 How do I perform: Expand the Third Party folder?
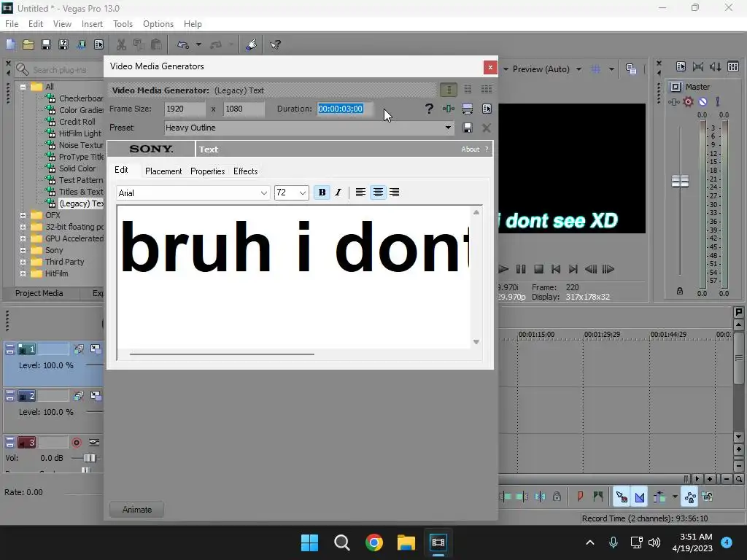click(x=23, y=262)
